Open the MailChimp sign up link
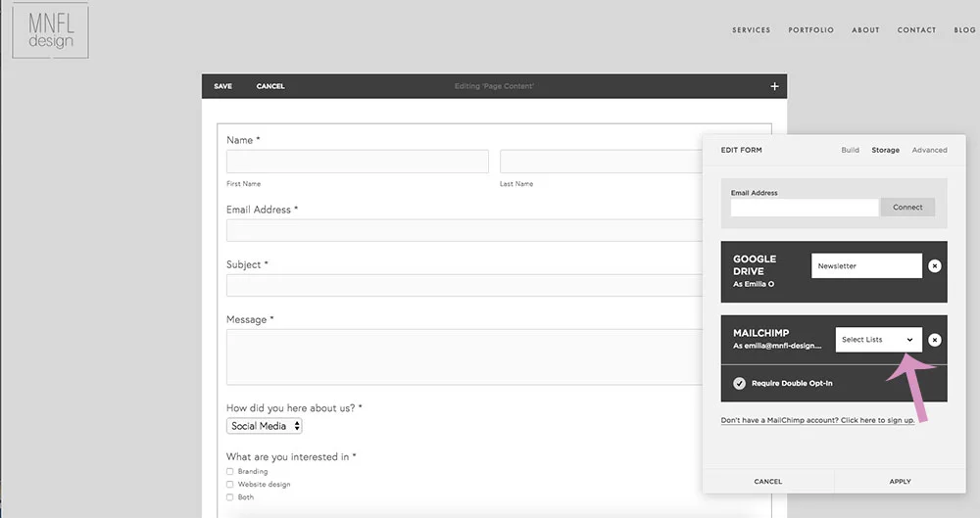This screenshot has height=518, width=980. pos(817,420)
